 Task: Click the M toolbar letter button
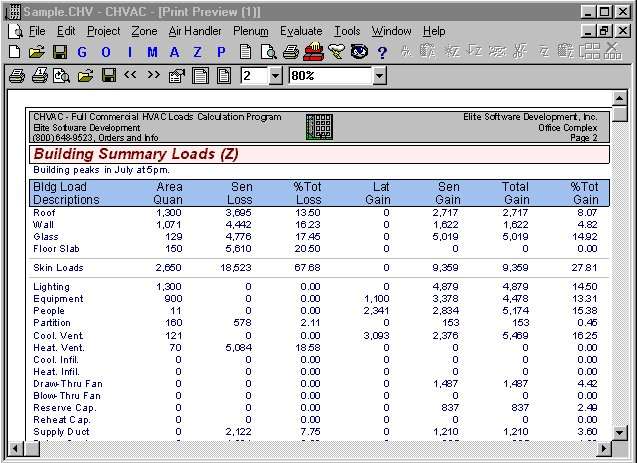(152, 52)
